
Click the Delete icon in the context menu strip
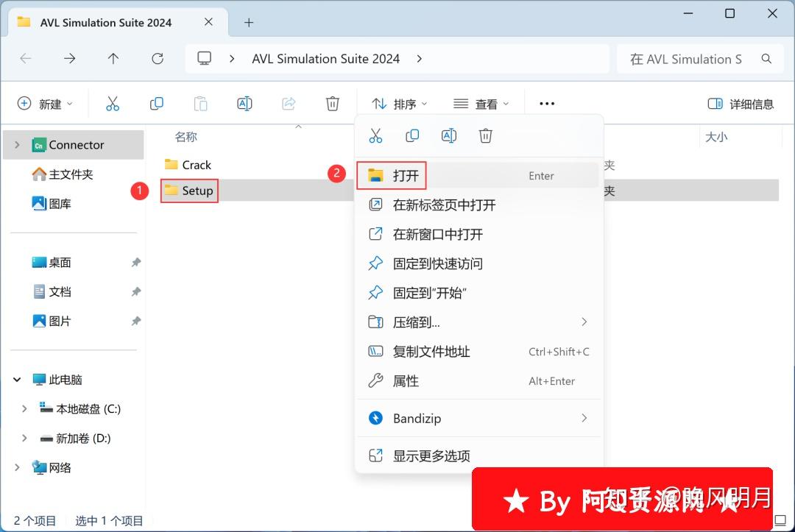pyautogui.click(x=486, y=135)
